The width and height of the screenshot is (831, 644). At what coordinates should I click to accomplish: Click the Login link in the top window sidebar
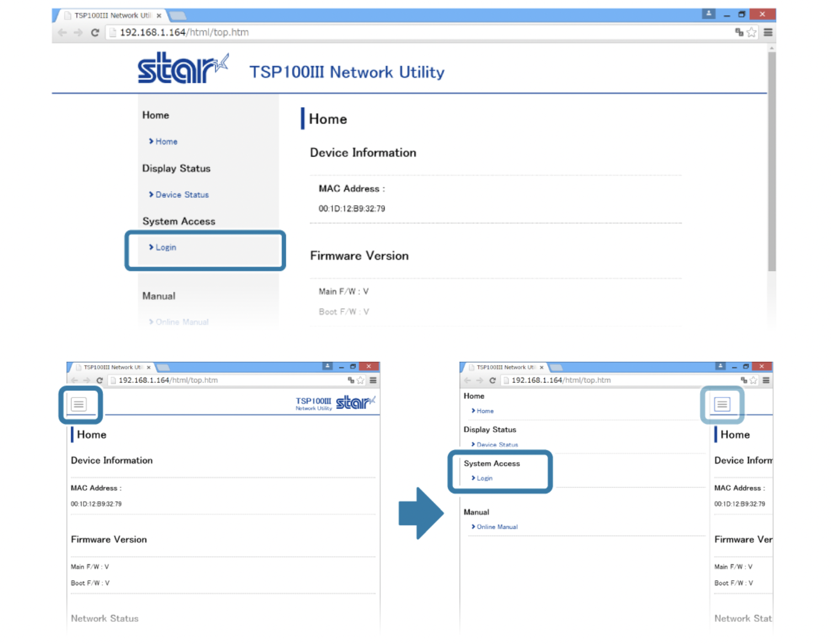tap(166, 248)
